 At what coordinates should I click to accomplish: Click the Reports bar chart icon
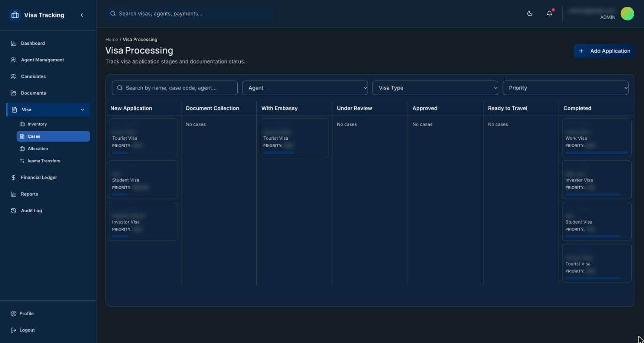tap(13, 194)
